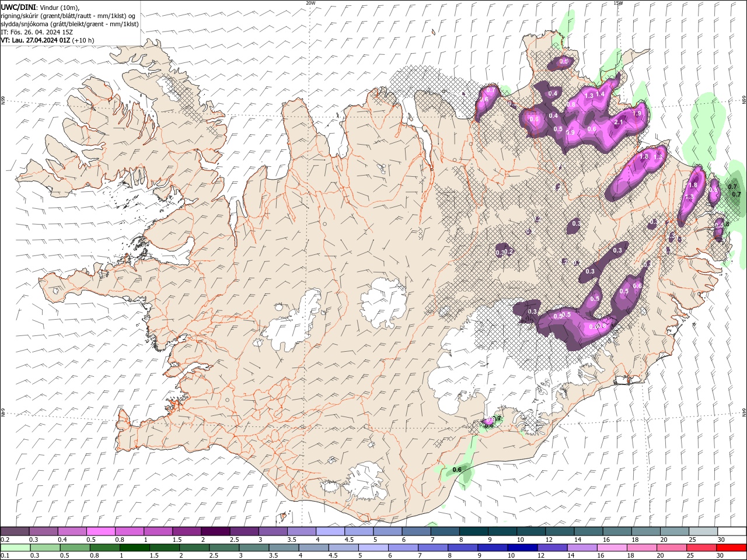Click the lower legend pink swatch starting at 18

(641, 548)
